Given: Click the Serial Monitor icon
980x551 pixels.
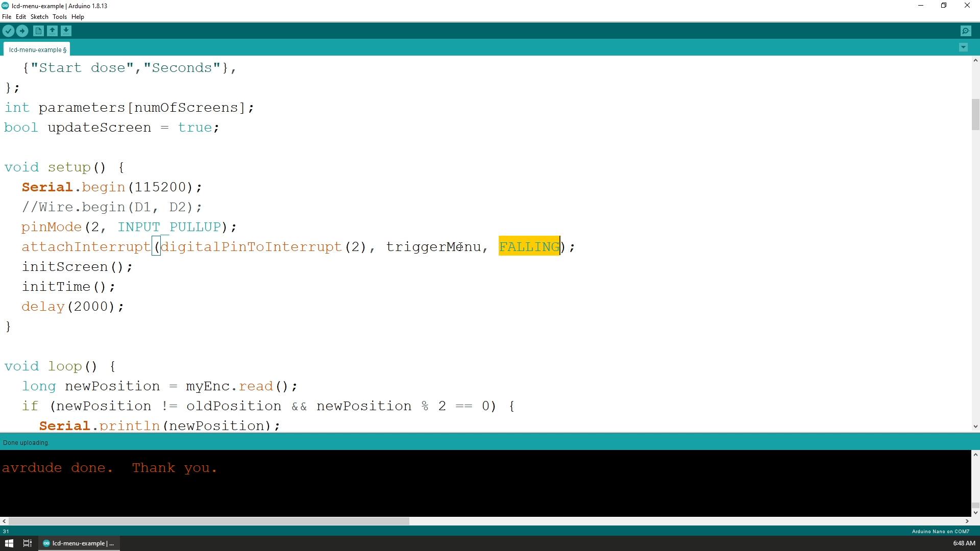Looking at the screenshot, I should point(965,31).
